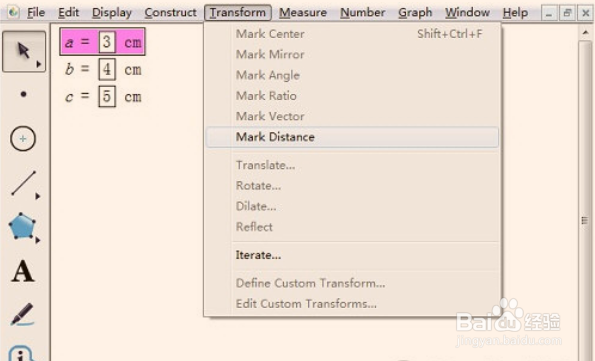Select the parameter c = 5 cm
The height and width of the screenshot is (361, 595).
(x=103, y=97)
